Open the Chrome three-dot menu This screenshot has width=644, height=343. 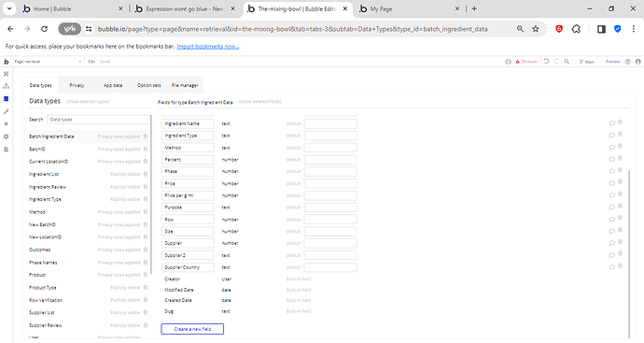[x=634, y=29]
